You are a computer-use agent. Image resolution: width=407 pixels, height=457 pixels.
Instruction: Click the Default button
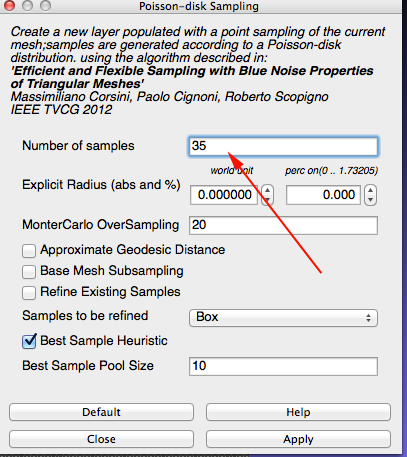[x=101, y=412]
